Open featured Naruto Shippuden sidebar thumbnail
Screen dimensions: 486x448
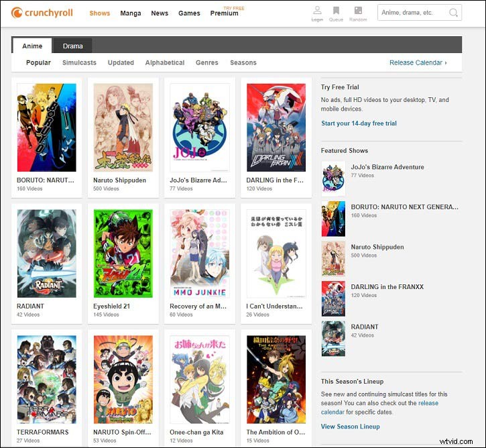333,259
